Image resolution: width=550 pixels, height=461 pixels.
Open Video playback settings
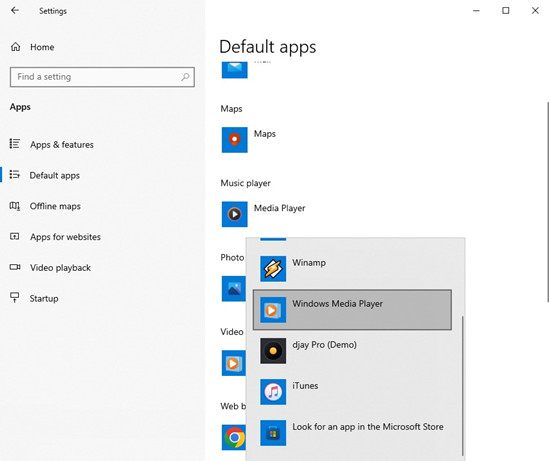point(60,268)
